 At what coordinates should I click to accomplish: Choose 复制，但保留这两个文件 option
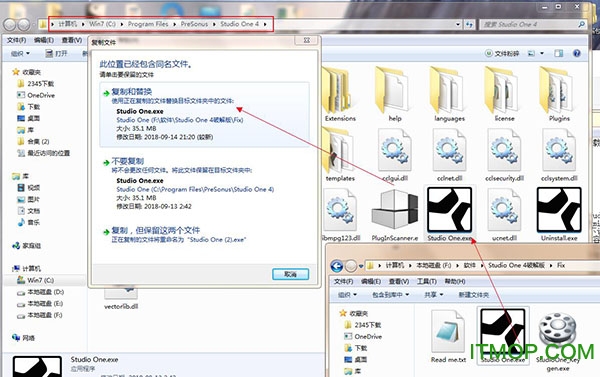[x=204, y=235]
